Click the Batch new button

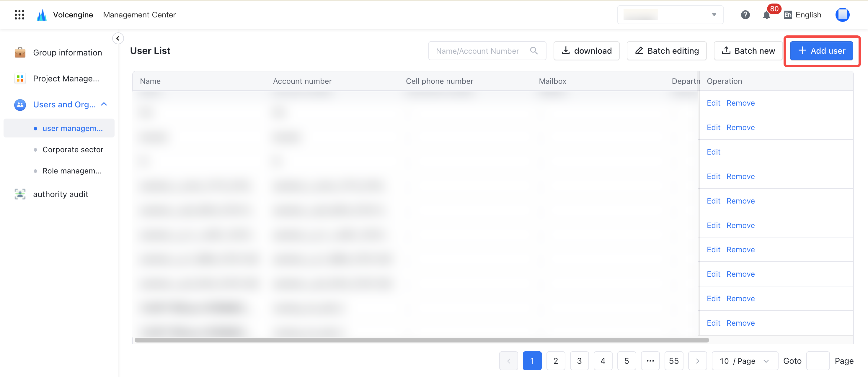click(x=748, y=51)
